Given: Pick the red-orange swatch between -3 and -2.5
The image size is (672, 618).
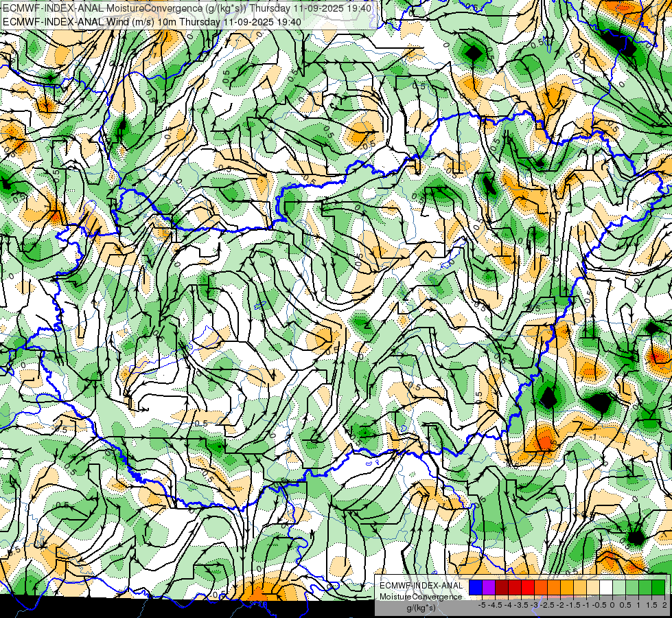Looking at the screenshot, I should pos(541,587).
